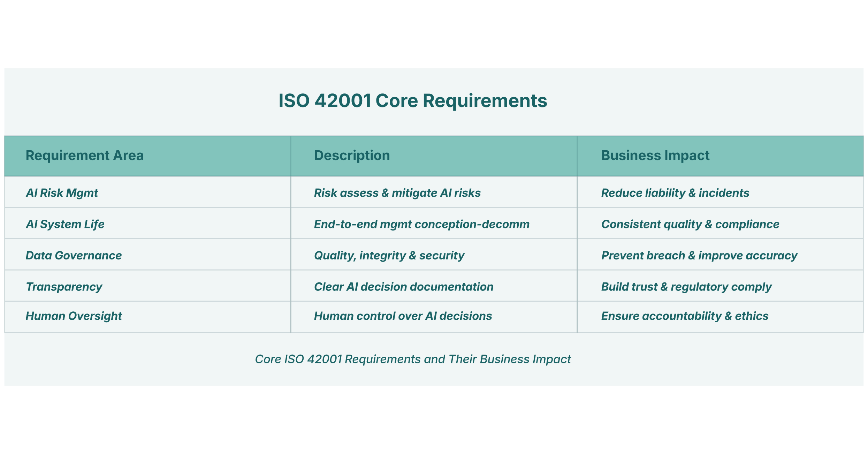
Task: Click the table caption below the table
Action: tap(413, 359)
